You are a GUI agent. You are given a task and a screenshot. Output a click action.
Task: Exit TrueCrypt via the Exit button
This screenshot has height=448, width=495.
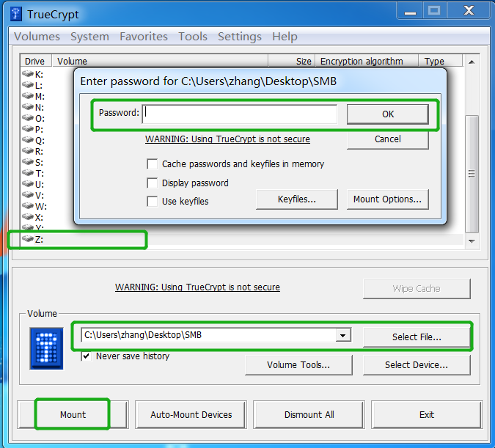427,414
